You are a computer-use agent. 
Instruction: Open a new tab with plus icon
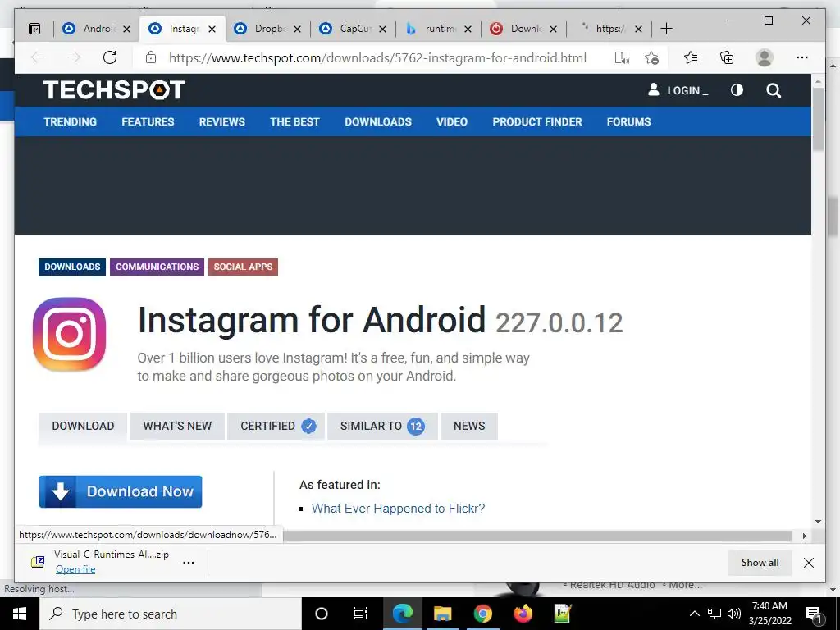pos(666,29)
